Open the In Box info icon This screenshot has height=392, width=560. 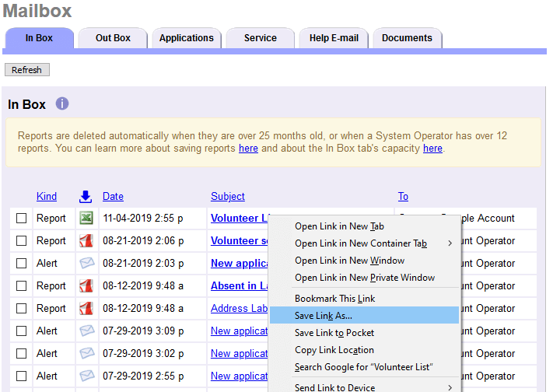(x=62, y=104)
